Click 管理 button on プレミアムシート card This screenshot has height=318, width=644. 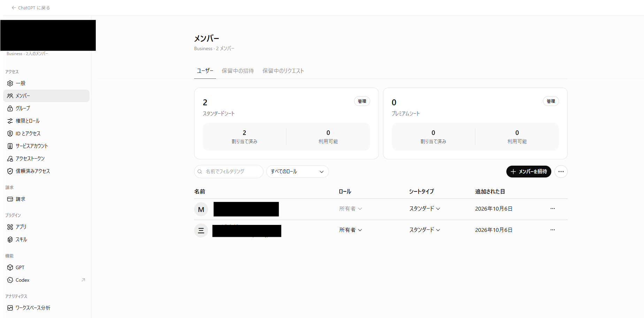[551, 101]
